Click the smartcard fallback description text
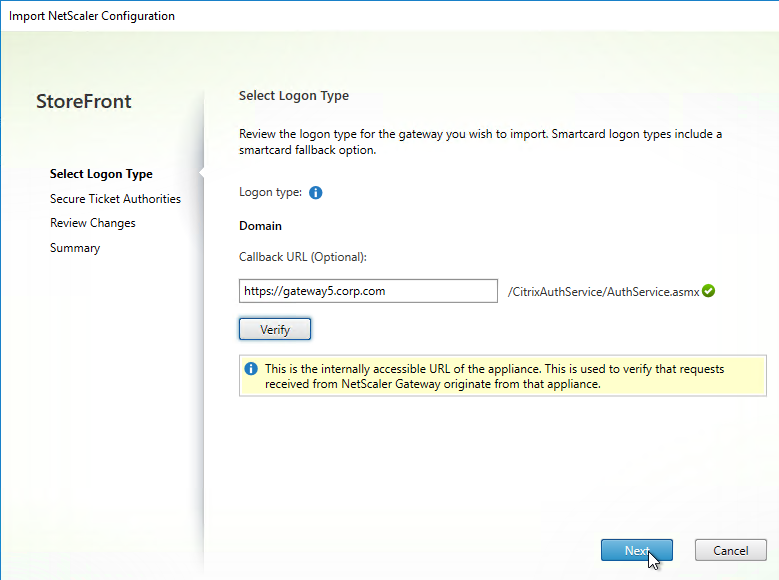Screen dimensions: 779x580 480,142
